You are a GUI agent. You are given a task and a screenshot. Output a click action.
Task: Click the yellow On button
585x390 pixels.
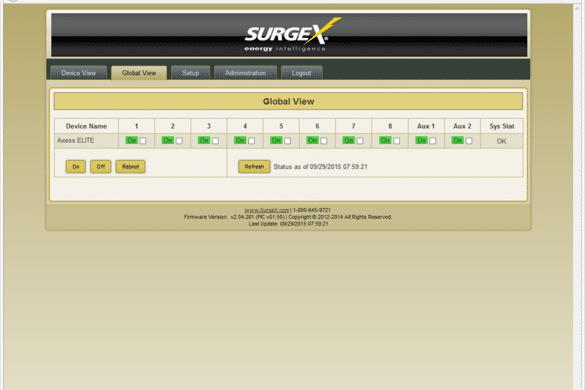[76, 166]
